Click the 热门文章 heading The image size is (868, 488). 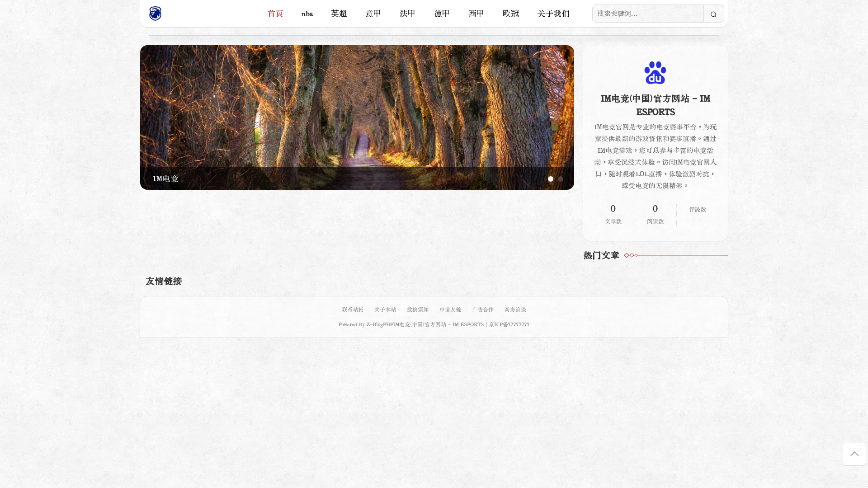pos(601,255)
